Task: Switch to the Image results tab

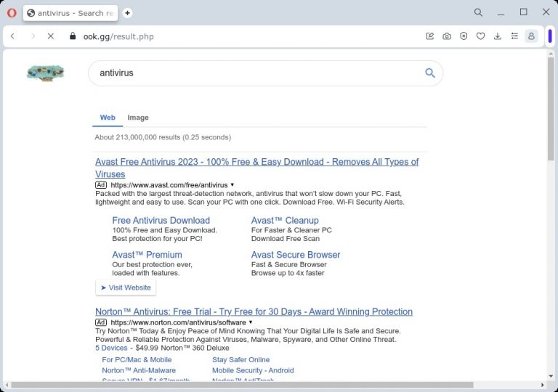Action: (138, 118)
